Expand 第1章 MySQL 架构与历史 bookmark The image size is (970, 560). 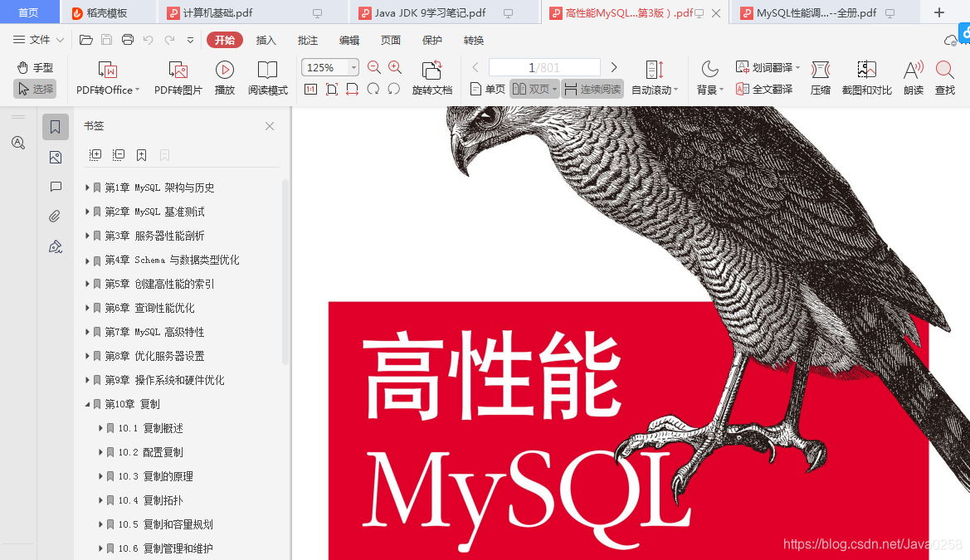tap(87, 187)
